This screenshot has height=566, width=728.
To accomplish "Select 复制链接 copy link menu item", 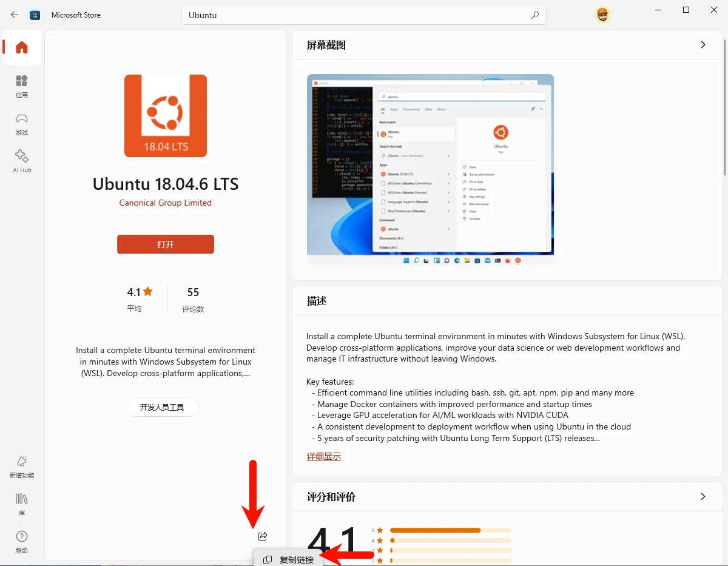I will pyautogui.click(x=289, y=559).
